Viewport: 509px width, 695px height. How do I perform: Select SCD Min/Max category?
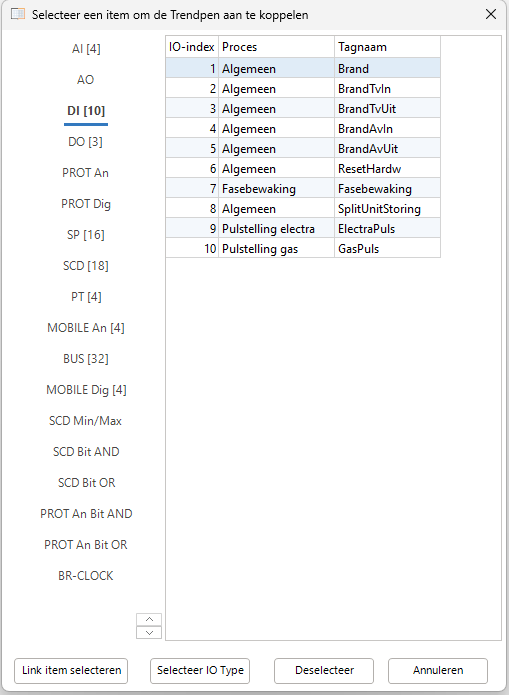(x=86, y=421)
